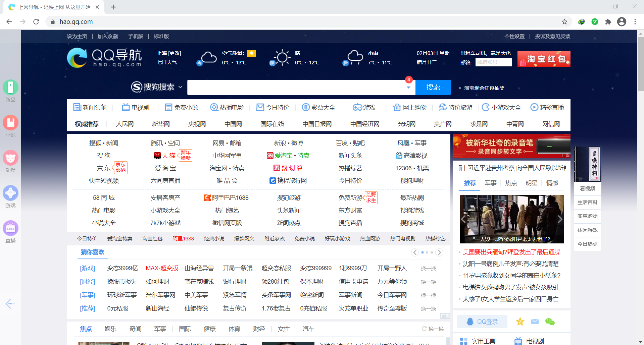Open Chrome extensions puzzle icon
Image resolution: width=644 pixels, height=345 pixels.
[608, 22]
